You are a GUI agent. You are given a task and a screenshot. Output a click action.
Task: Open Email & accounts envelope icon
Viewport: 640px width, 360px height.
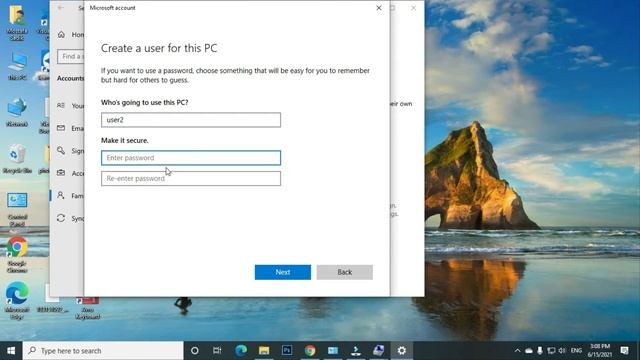coord(61,128)
